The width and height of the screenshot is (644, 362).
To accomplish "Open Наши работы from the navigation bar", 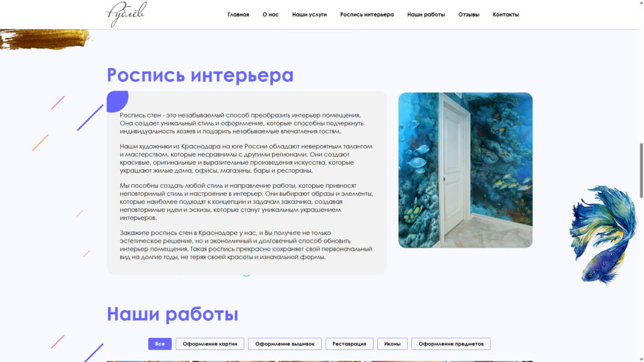I will tap(426, 14).
